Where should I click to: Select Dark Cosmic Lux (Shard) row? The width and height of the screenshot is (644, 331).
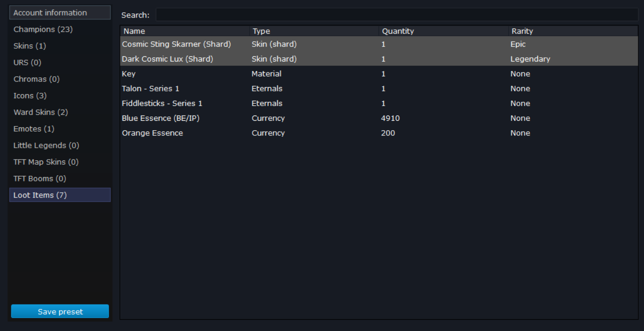pyautogui.click(x=379, y=59)
